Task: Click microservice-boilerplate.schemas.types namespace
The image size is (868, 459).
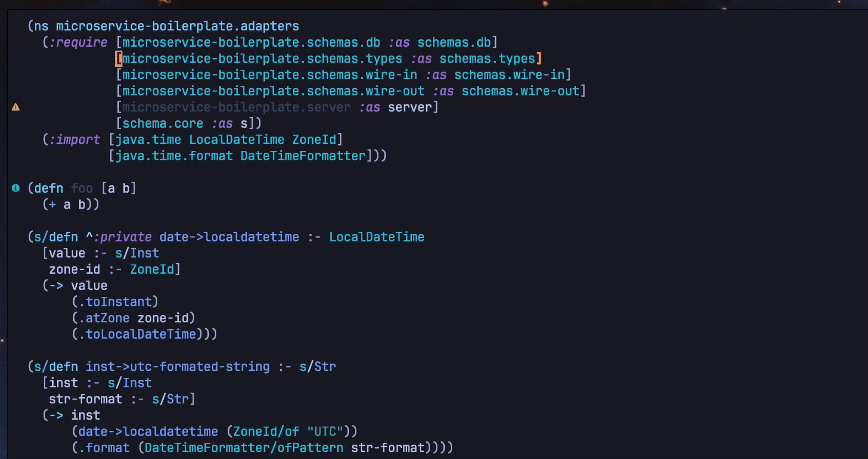Action: tap(262, 59)
